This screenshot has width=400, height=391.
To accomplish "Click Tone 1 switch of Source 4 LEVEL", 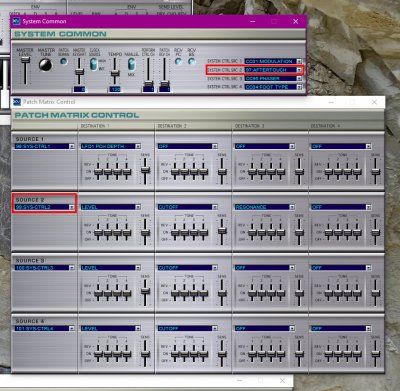I will coord(98,354).
